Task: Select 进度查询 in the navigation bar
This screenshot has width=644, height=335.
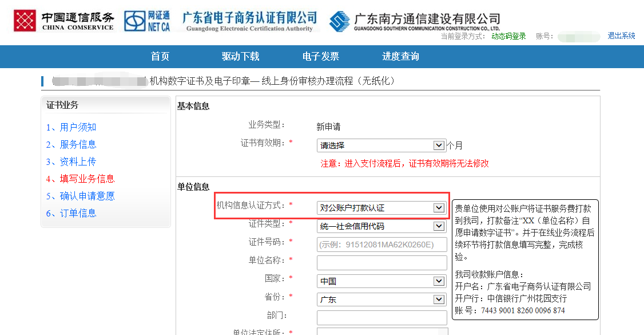Action: [400, 56]
